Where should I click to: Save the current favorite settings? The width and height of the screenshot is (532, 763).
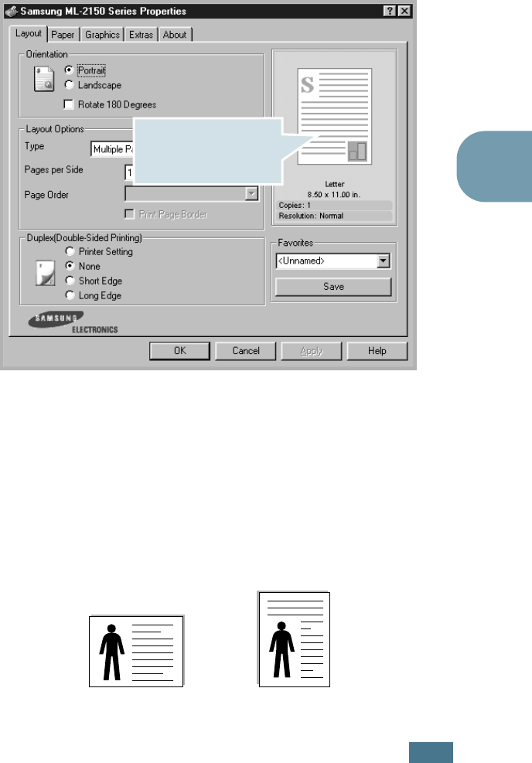click(333, 287)
